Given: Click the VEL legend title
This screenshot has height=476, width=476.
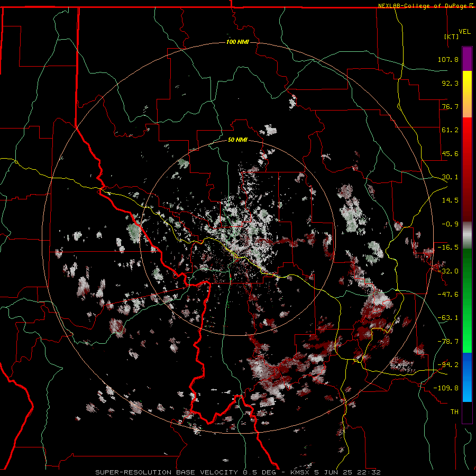Looking at the screenshot, I should 464,32.
